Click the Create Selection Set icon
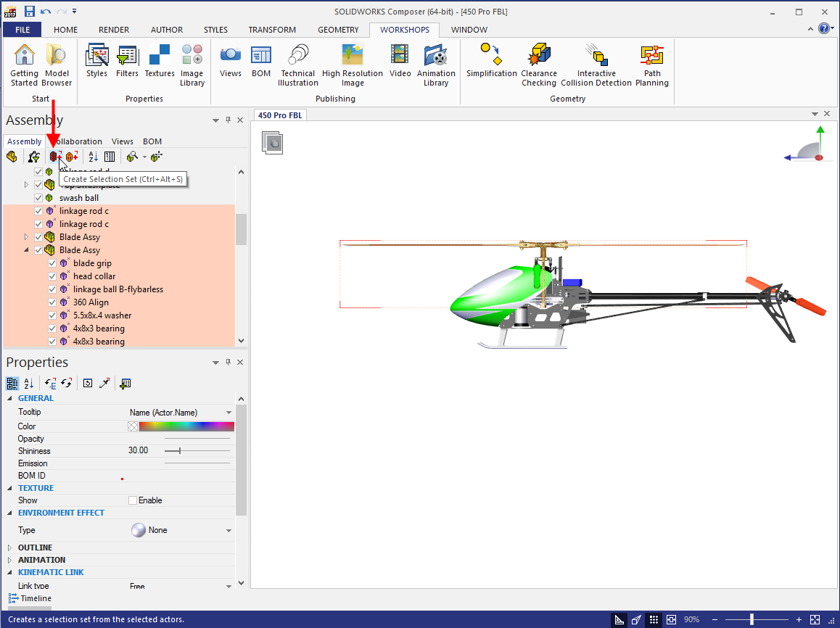The image size is (840, 628). pos(54,157)
